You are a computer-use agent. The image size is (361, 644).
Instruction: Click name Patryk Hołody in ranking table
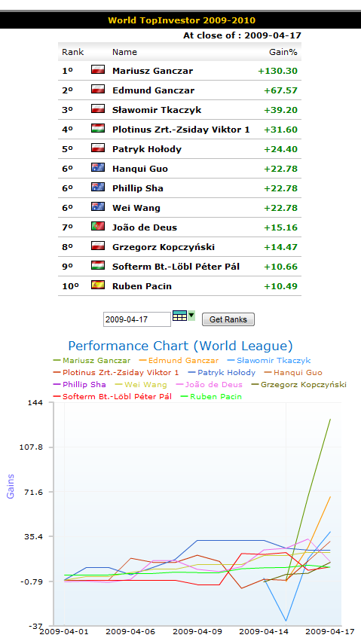[x=147, y=149]
